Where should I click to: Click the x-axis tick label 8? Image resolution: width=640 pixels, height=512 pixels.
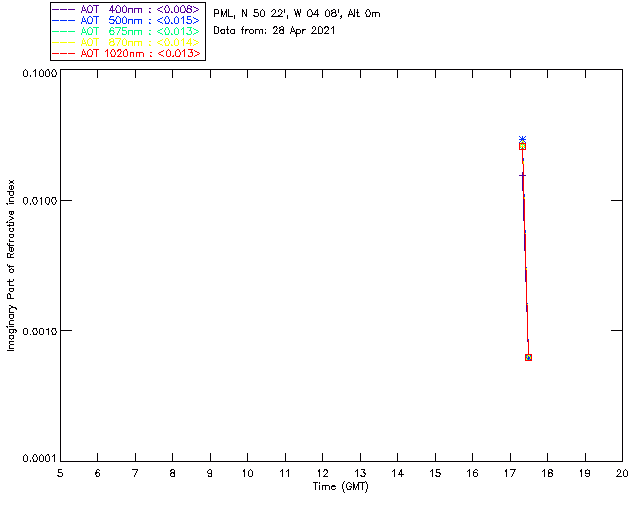pos(173,473)
